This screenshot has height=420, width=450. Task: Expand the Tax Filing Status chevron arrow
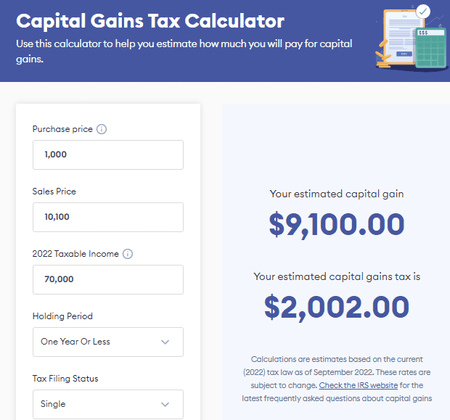pyautogui.click(x=165, y=404)
